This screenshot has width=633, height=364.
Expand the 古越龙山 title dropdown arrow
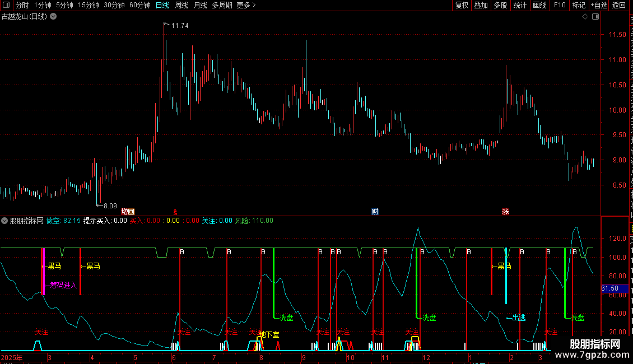point(53,17)
